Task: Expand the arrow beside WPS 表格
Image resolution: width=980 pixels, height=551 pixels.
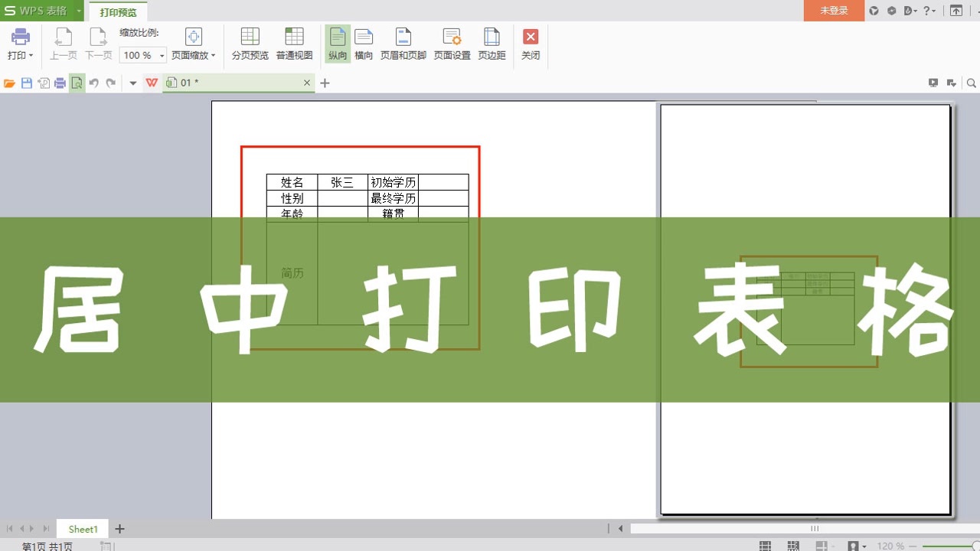Action: click(79, 11)
